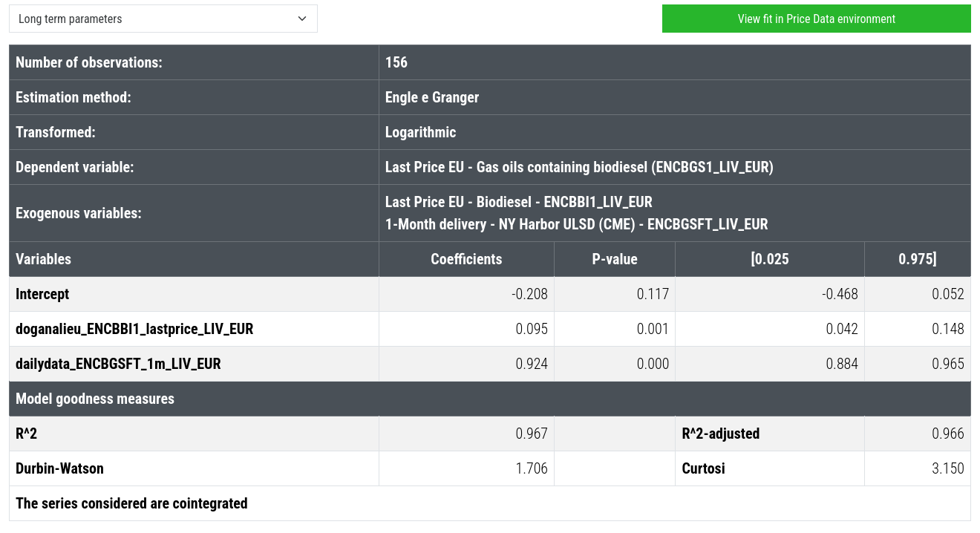
Task: Select doganalieu_ENCBBI1_lastprice_LIV_EUR variable name
Action: (x=134, y=329)
